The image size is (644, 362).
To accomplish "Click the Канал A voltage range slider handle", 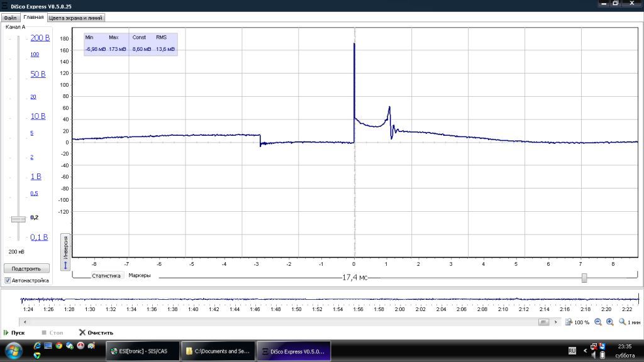I will [x=18, y=219].
